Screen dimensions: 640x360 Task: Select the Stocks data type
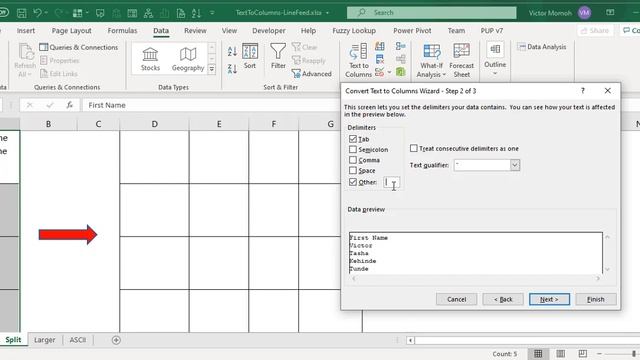[x=150, y=59]
